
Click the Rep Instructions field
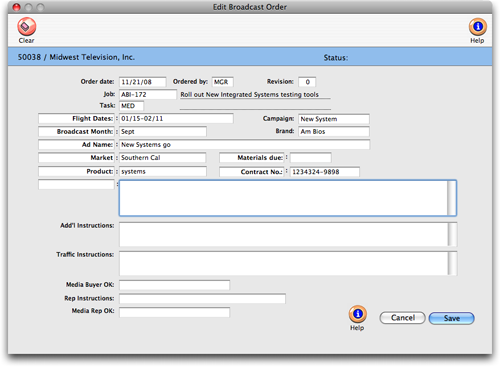coord(202,298)
